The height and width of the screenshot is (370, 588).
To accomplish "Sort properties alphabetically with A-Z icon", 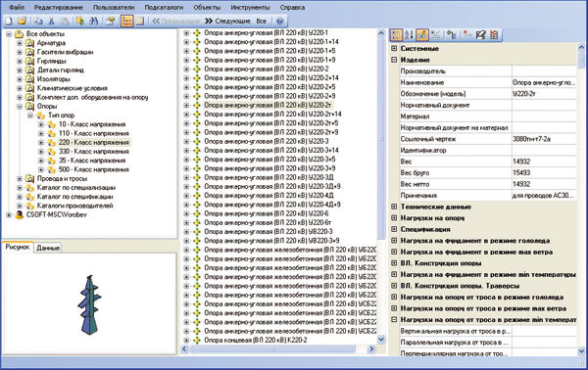I will pos(409,35).
